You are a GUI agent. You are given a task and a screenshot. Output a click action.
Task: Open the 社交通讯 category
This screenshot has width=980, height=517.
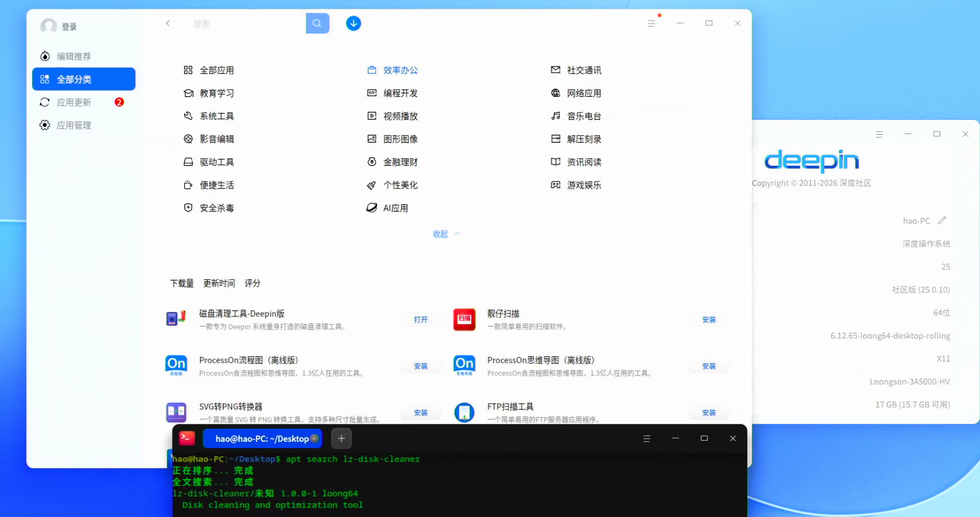tap(576, 70)
